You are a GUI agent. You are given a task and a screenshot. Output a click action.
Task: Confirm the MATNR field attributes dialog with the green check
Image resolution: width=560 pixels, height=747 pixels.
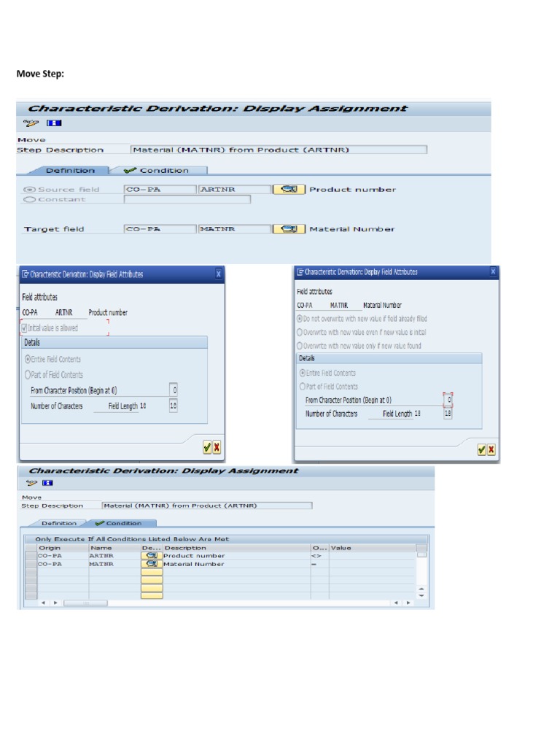point(481,449)
